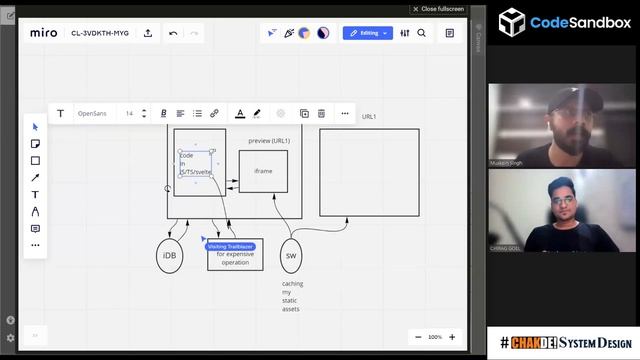Click the miro logo
This screenshot has width=640, height=360.
point(44,33)
